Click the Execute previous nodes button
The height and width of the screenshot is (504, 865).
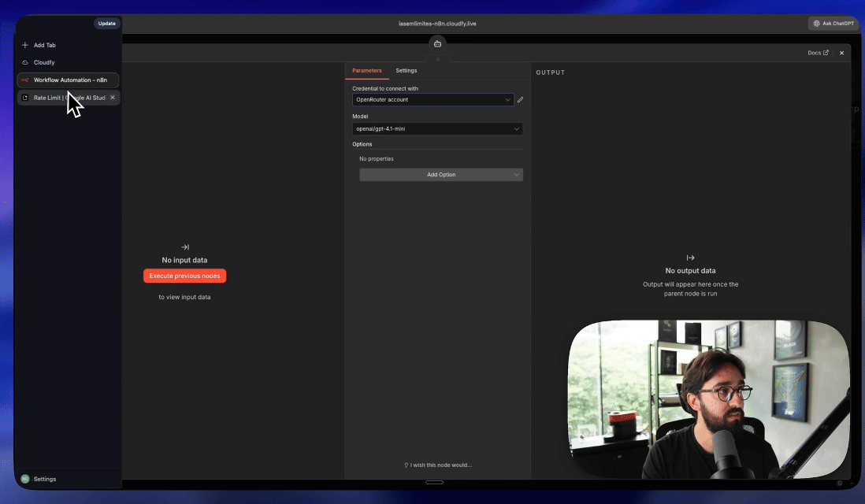pyautogui.click(x=185, y=276)
